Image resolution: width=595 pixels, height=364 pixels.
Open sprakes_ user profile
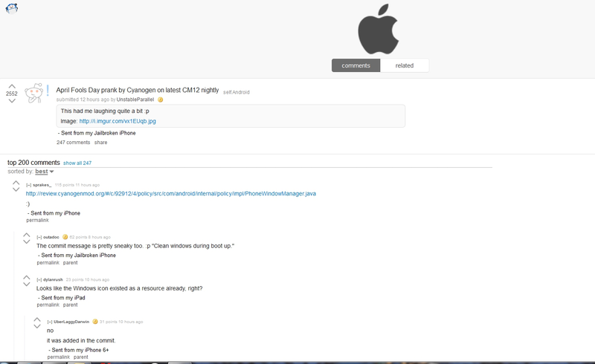pyautogui.click(x=42, y=185)
